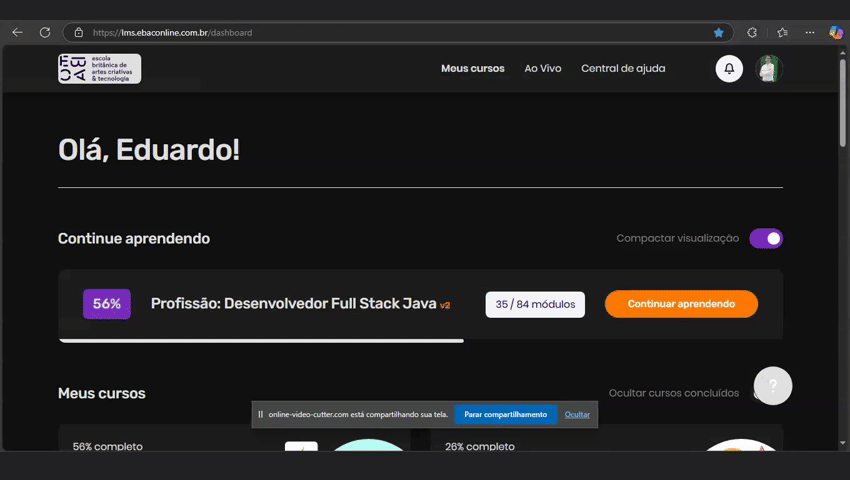
Task: View site info via the lock icon
Action: 79,33
